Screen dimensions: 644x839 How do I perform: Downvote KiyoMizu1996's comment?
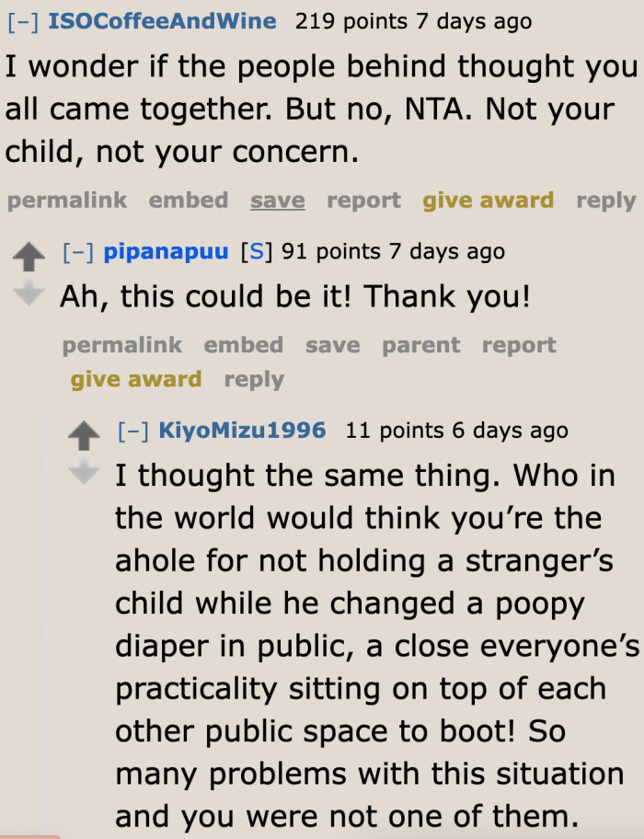coord(85,471)
